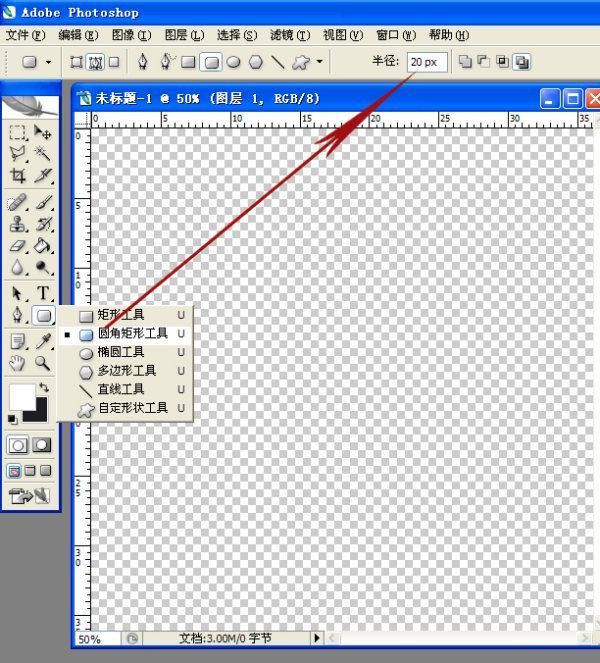Choose the Blur tool
The height and width of the screenshot is (663, 600).
coord(17,267)
